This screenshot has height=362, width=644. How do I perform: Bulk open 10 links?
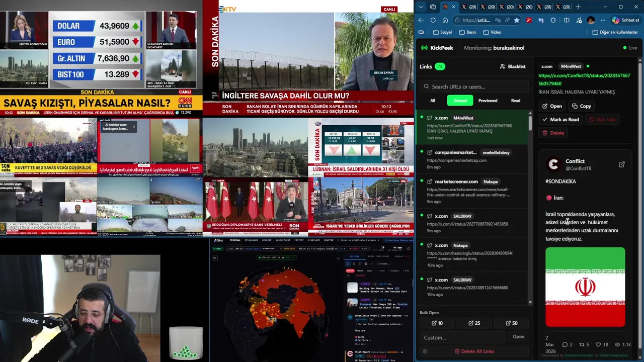click(x=437, y=323)
